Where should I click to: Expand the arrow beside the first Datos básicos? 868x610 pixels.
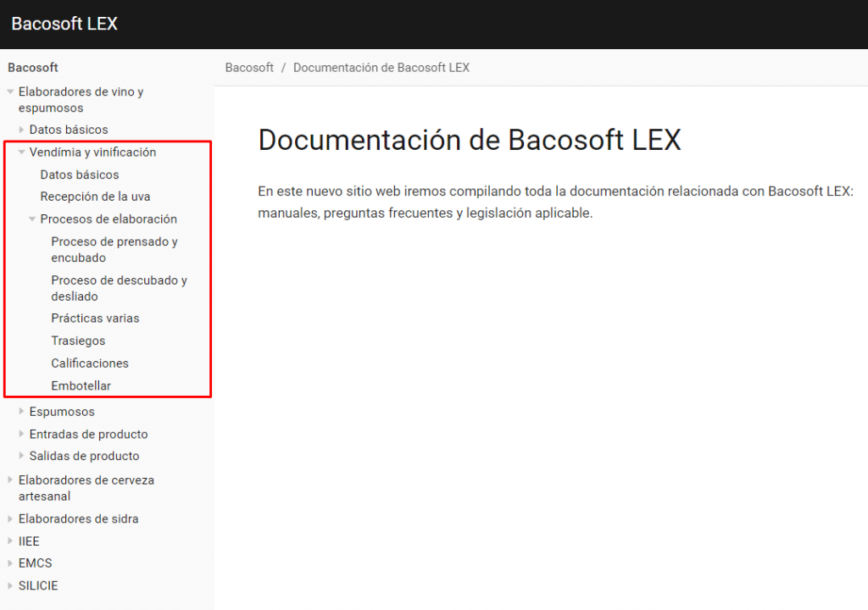pos(21,130)
